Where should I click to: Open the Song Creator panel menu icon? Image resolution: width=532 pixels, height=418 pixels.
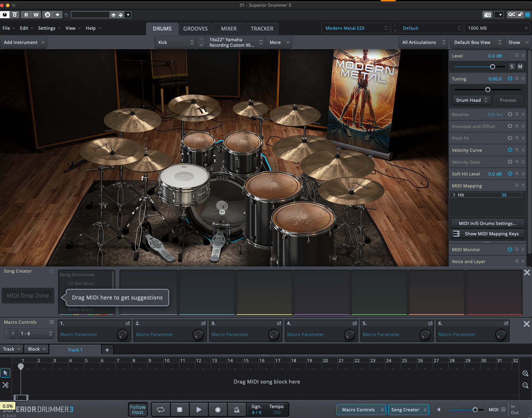click(51, 271)
